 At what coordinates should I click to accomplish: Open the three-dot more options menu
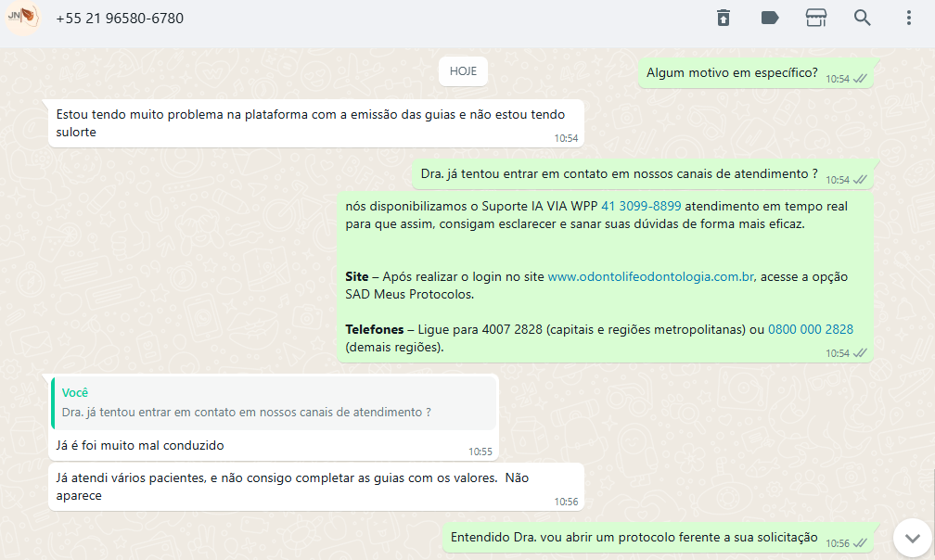[x=908, y=18]
